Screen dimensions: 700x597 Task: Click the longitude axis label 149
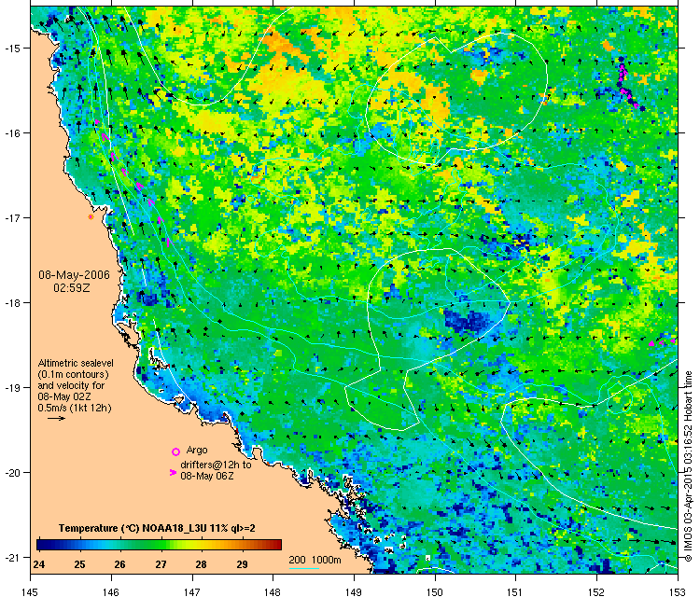click(x=354, y=591)
